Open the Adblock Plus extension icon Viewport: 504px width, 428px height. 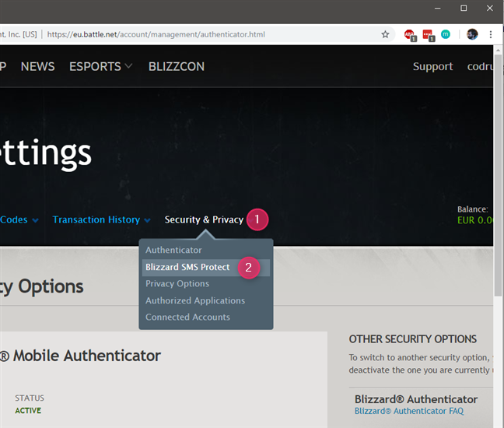coord(409,35)
